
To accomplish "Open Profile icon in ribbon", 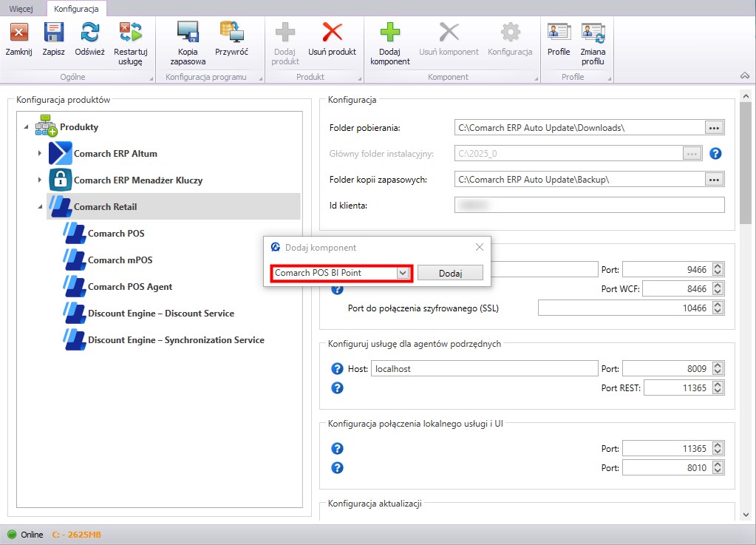I will (x=559, y=33).
